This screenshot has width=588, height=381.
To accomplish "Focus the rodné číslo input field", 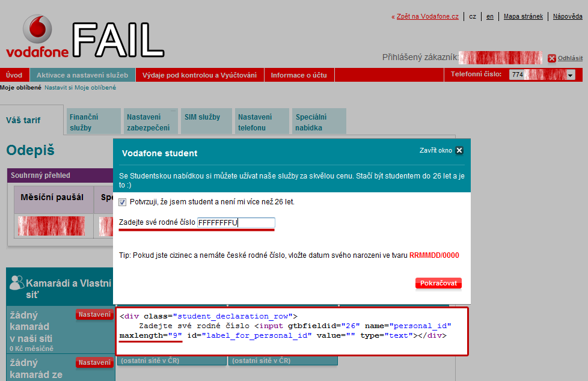I will 236,223.
